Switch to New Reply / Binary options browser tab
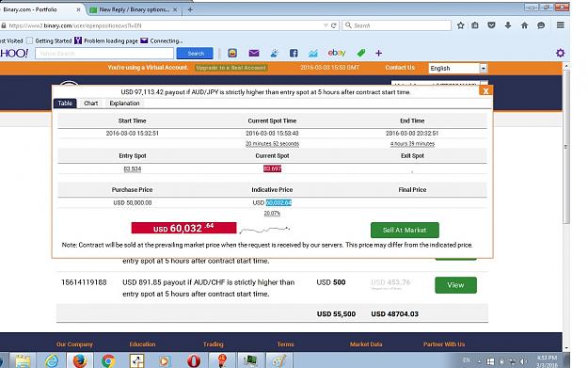588x368 pixels. (x=134, y=9)
